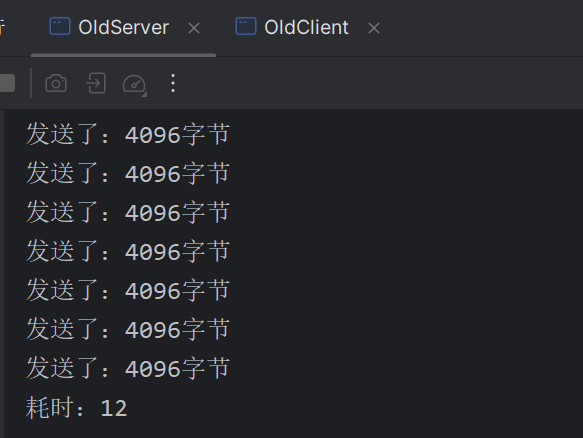
Task: Click the exit arrow toolbar icon
Action: [96, 83]
